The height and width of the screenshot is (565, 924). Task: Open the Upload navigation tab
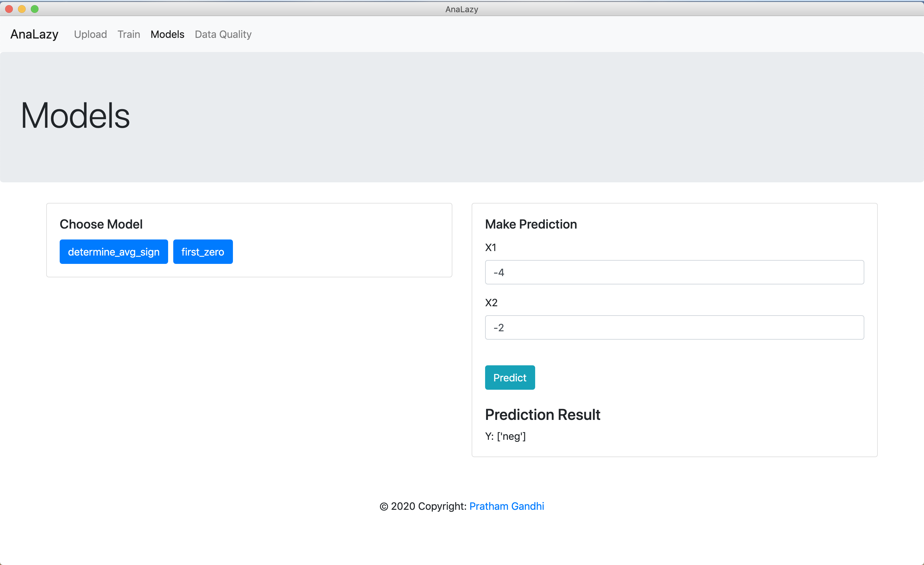pyautogui.click(x=90, y=34)
